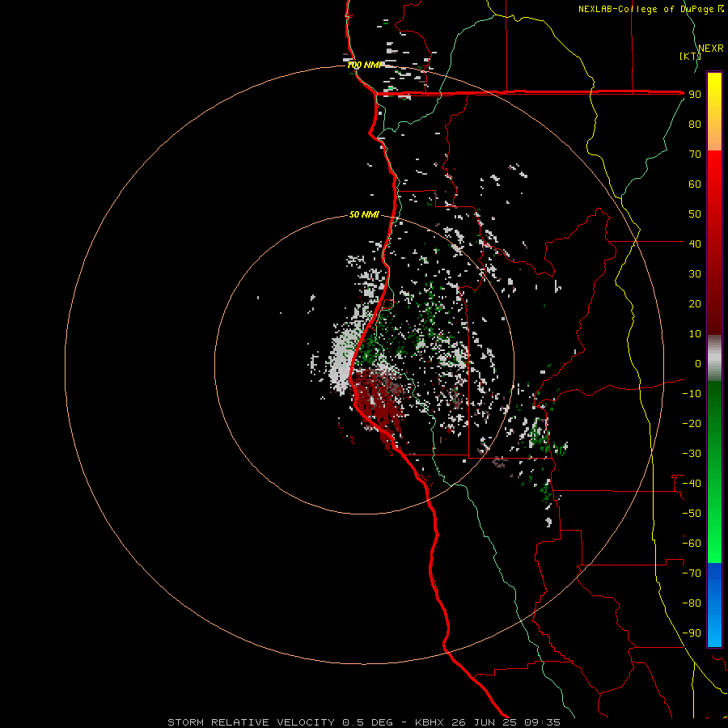728x728 pixels.
Task: Click the 70 value on velocity scale
Action: 695,154
